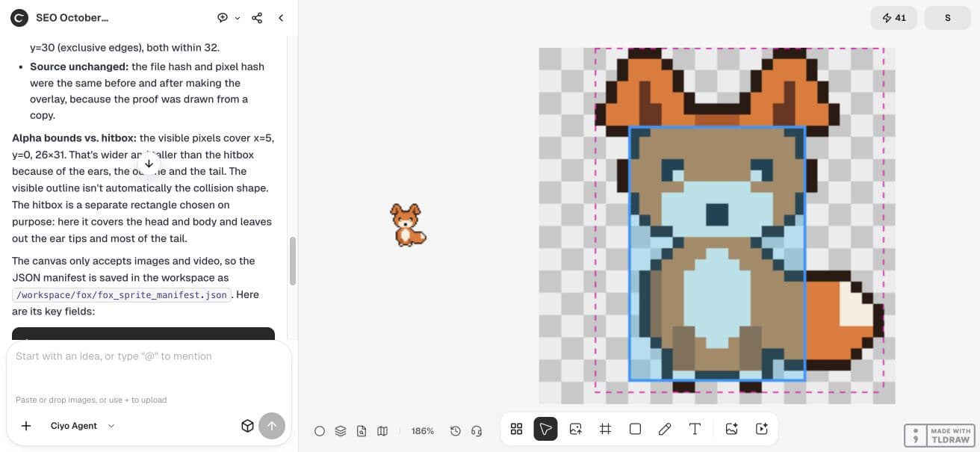The width and height of the screenshot is (980, 452).
Task: Click the "Source unchanged:" bold text
Action: pos(79,66)
